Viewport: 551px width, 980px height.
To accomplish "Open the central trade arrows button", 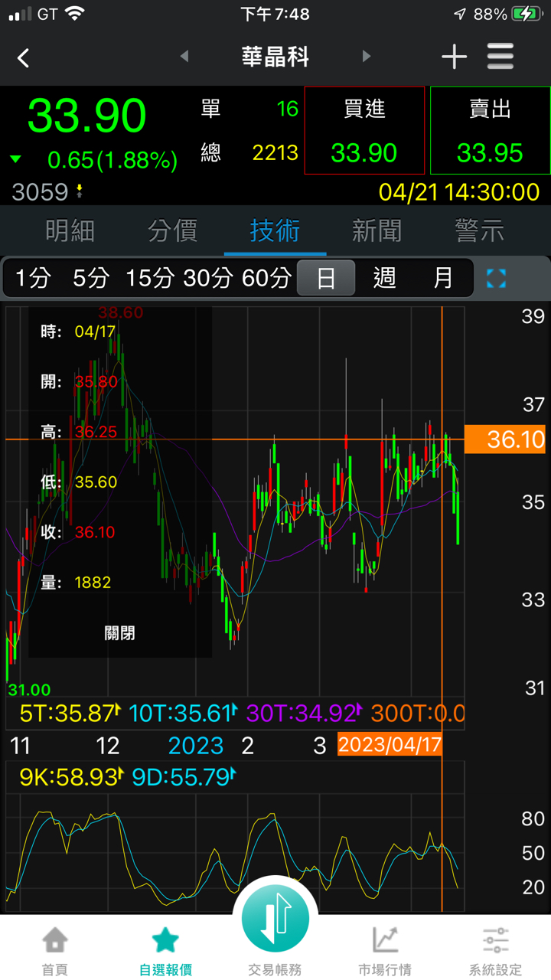I will click(275, 919).
